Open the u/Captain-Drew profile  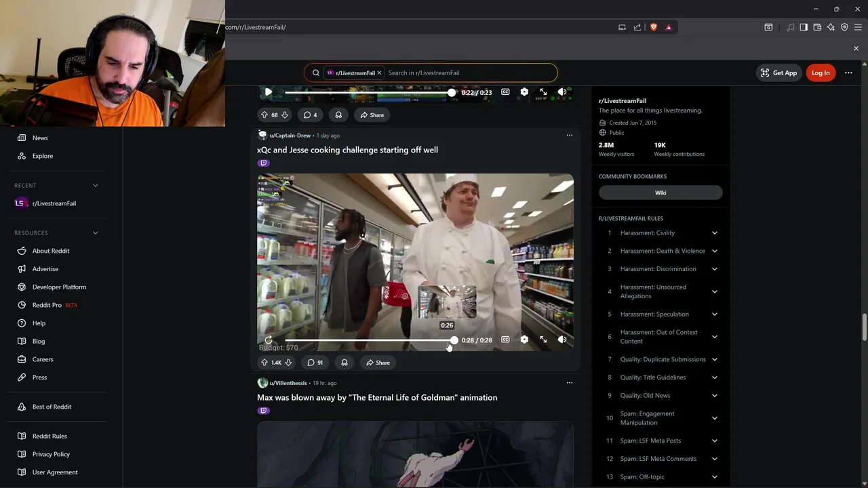(x=290, y=136)
